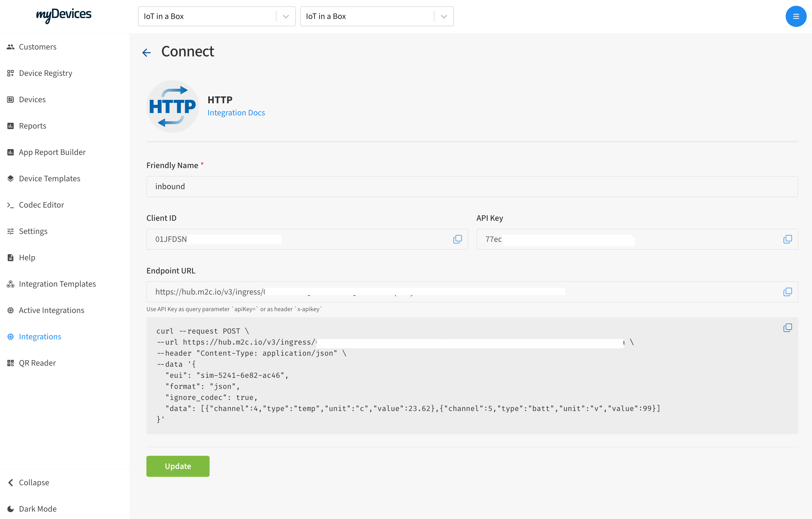Copy the curl command snippet

click(x=788, y=328)
